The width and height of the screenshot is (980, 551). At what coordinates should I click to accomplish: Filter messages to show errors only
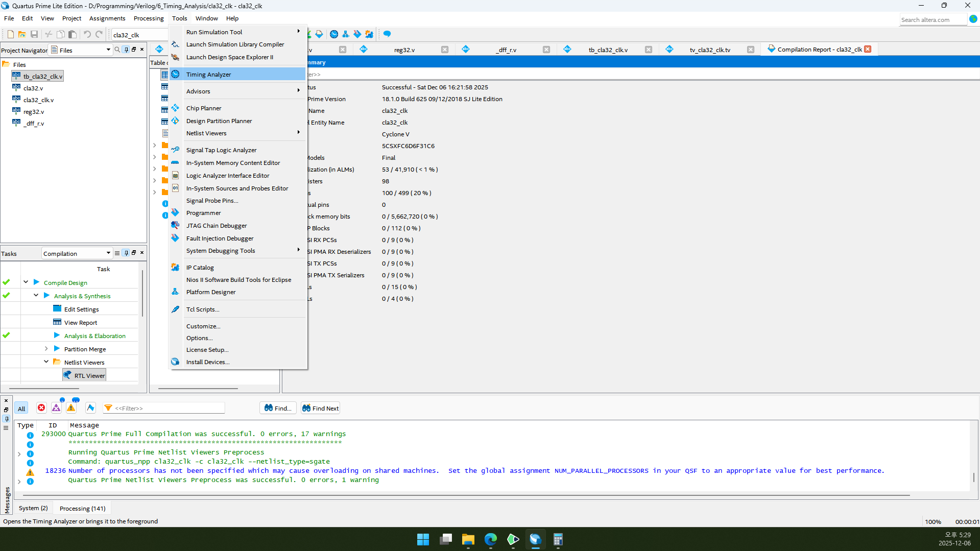41,408
